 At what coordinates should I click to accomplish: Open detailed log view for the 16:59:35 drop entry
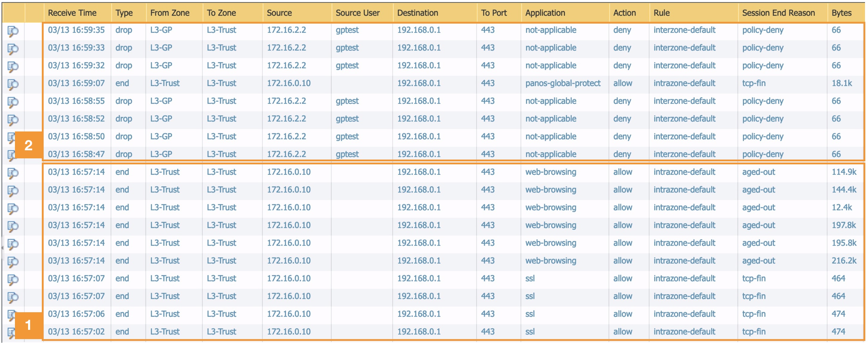click(13, 30)
